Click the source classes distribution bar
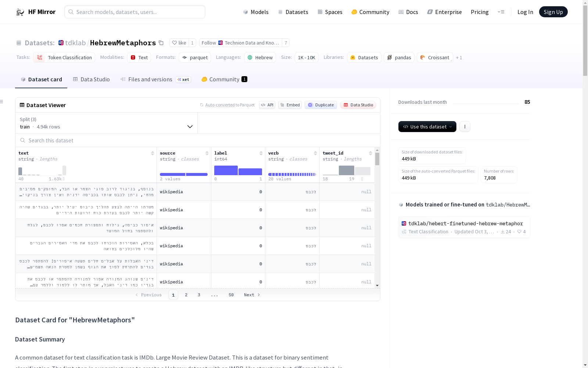The image size is (588, 368). 184,174
